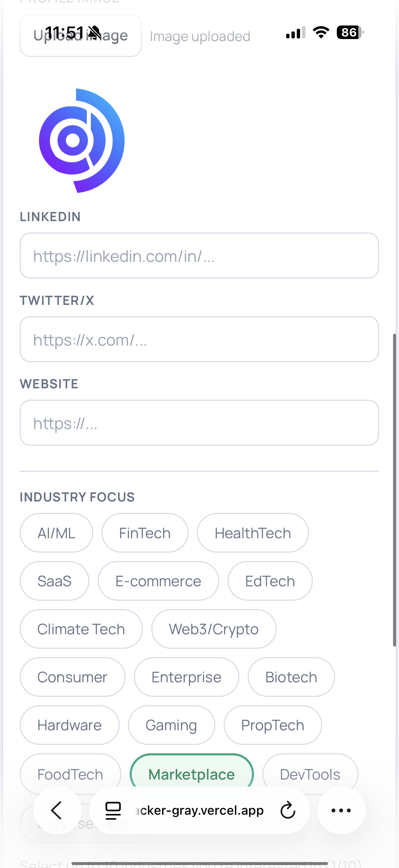Toggle the Climate Tech chip

tap(81, 629)
